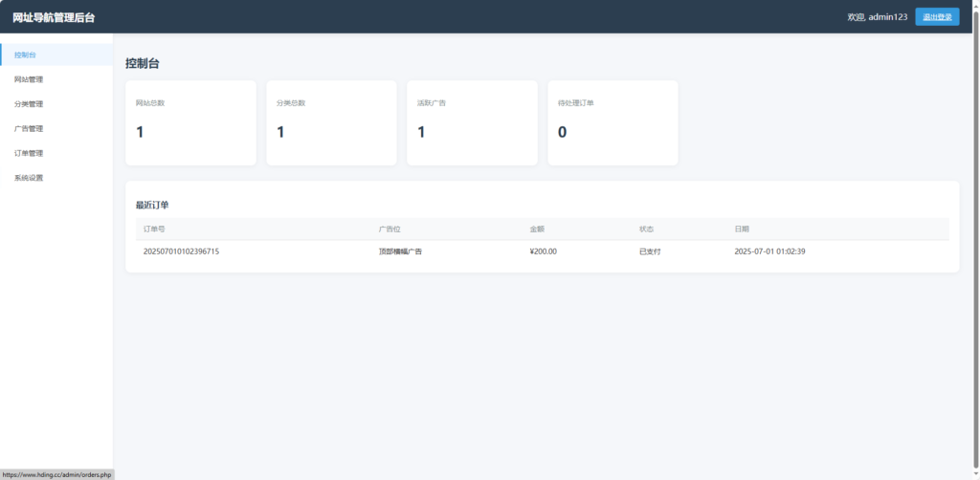The width and height of the screenshot is (980, 480).
Task: Click the 金额 column header
Action: tap(537, 229)
